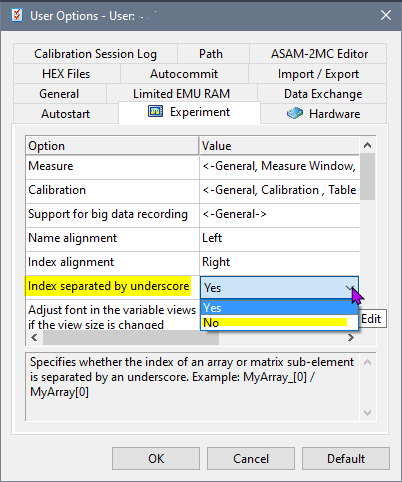Viewport: 402px width, 482px height.
Task: Click the '<-General->' value cell
Action: point(279,214)
